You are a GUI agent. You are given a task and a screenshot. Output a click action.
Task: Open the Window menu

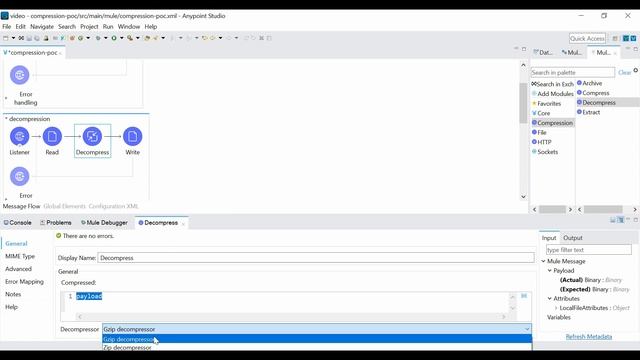tap(129, 27)
